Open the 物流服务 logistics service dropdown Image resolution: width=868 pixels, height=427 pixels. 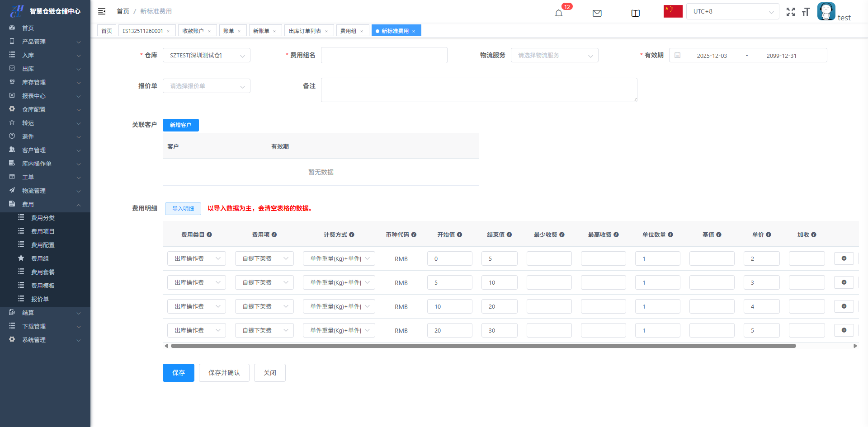(554, 55)
